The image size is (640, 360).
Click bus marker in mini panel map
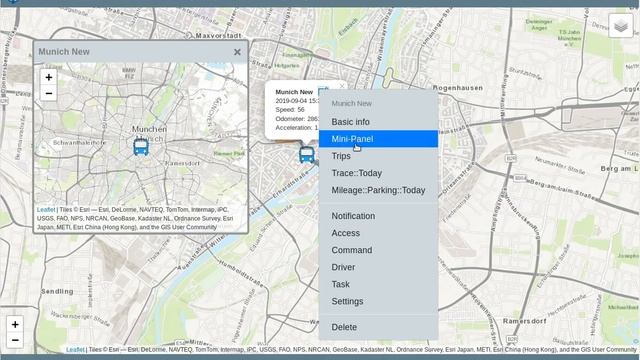click(141, 147)
